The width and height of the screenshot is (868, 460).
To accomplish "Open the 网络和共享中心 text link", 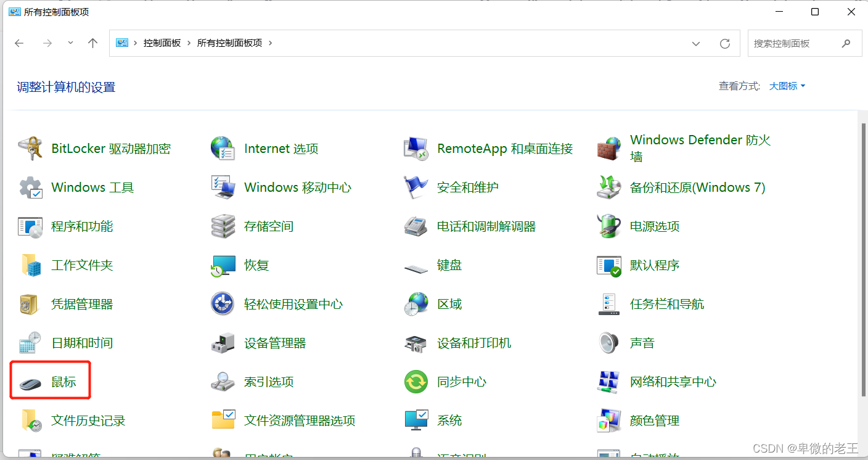I will (673, 382).
